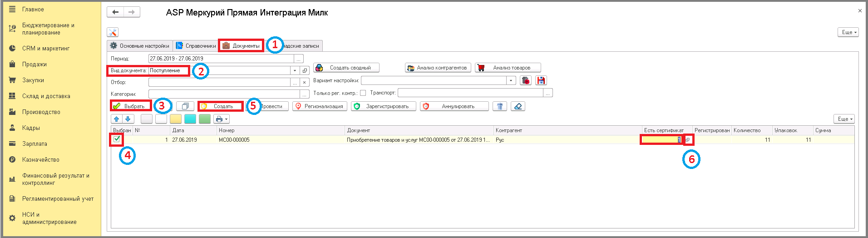Select the cyan color filter swatch
This screenshot has height=238, width=868.
pyautogui.click(x=190, y=119)
